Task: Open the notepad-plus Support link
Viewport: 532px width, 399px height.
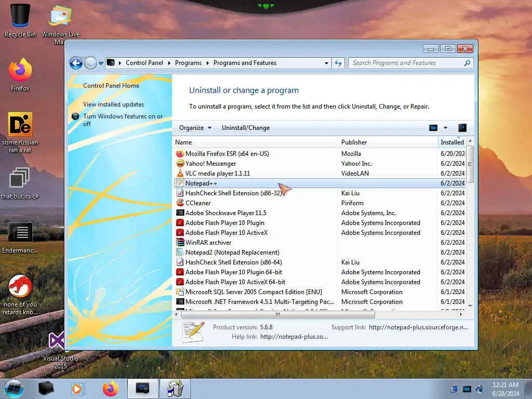Action: (x=418, y=327)
